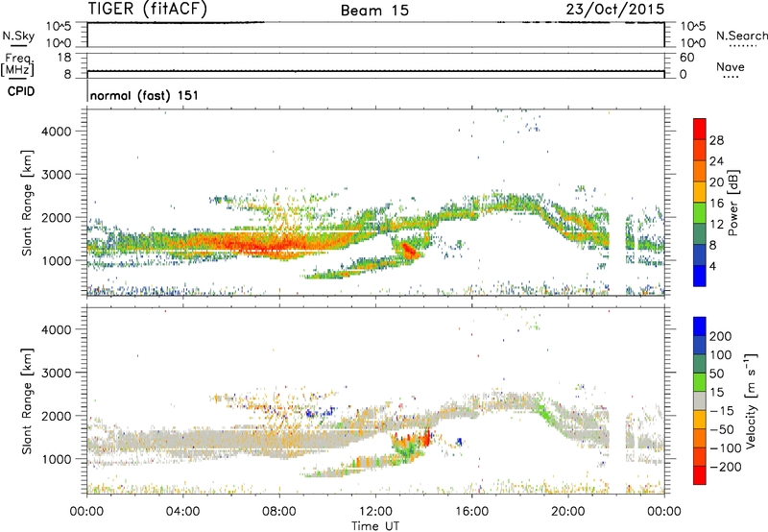The width and height of the screenshot is (768, 532).
Task: Select the Freq. [MHz] axis label
Action: click(17, 65)
